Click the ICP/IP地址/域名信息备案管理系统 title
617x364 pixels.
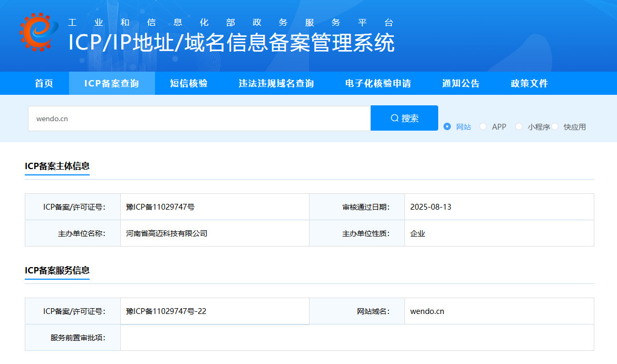pyautogui.click(x=232, y=43)
